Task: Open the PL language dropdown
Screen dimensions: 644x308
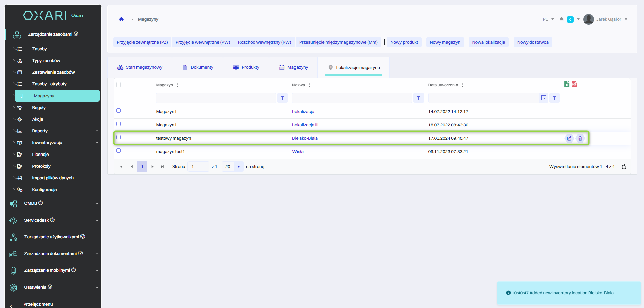Action: pyautogui.click(x=548, y=19)
